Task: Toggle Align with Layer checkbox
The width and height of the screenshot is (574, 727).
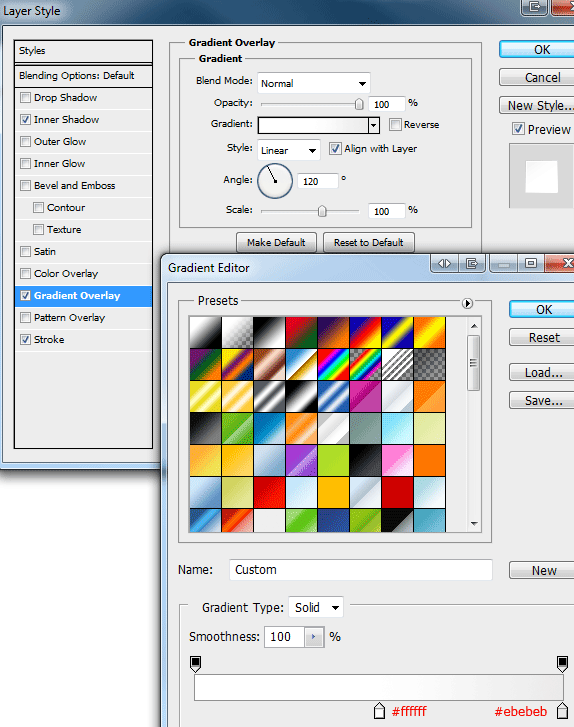Action: click(x=335, y=148)
